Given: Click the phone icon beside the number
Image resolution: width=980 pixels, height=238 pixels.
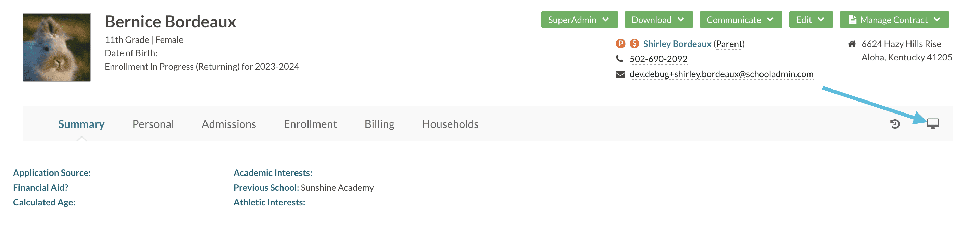Looking at the screenshot, I should click(x=619, y=59).
